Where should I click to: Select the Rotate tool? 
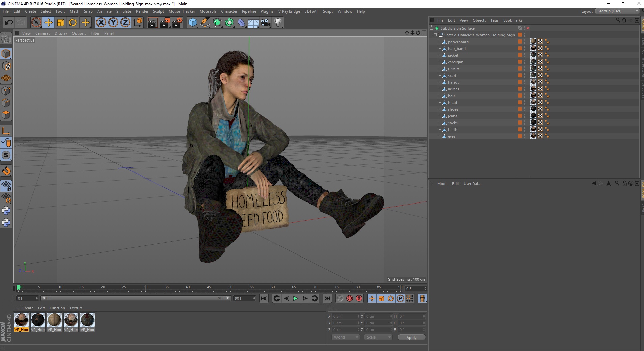point(73,23)
